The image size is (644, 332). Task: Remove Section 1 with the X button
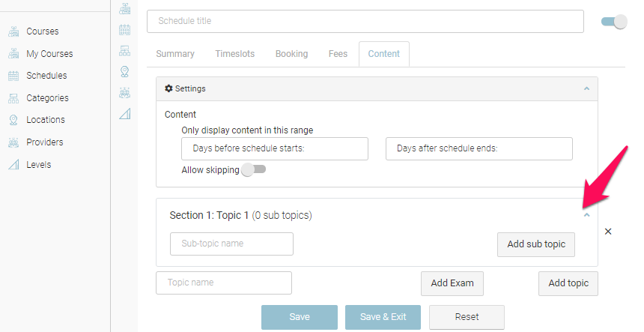pyautogui.click(x=608, y=232)
